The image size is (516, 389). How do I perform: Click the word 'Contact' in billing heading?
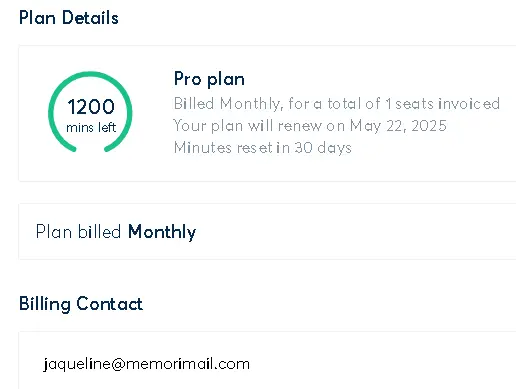point(110,304)
